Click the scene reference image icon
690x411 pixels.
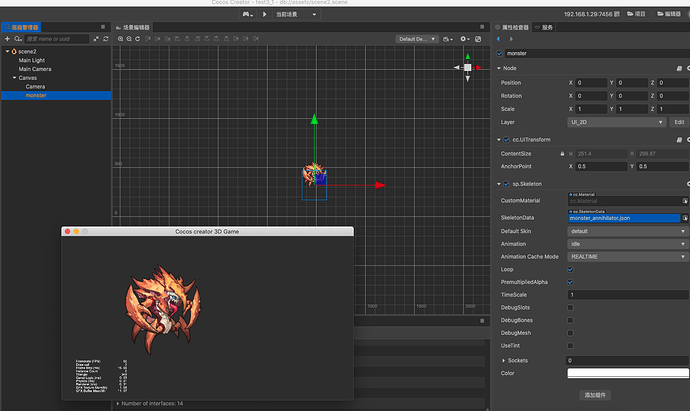click(x=478, y=39)
